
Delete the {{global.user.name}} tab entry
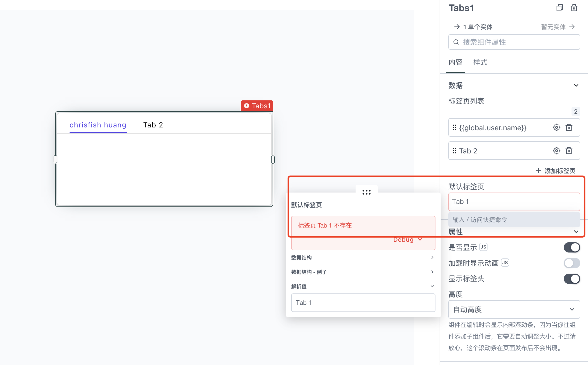tap(569, 127)
